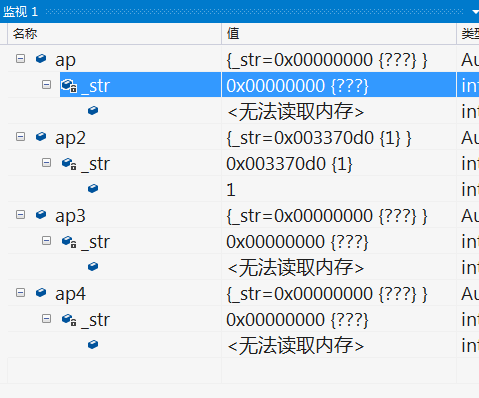The width and height of the screenshot is (479, 398).
Task: Click the 值 column header
Action: pyautogui.click(x=339, y=34)
